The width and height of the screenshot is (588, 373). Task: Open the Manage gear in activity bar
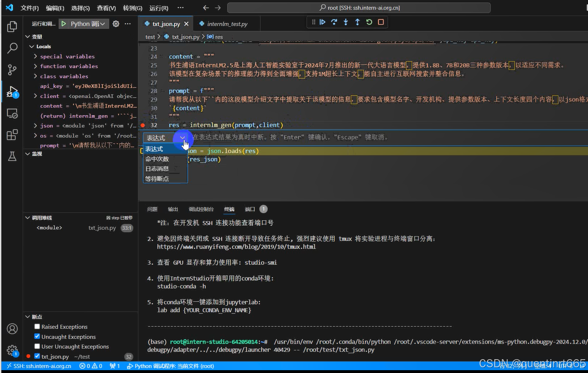12,351
